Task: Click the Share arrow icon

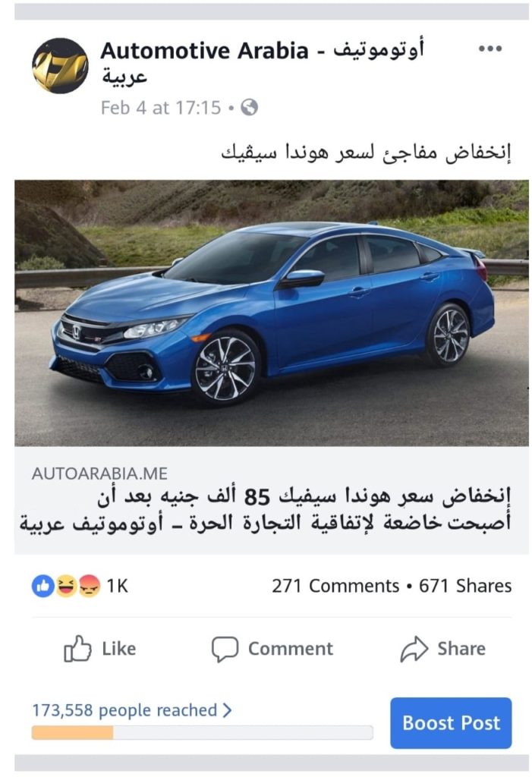Action: pyautogui.click(x=414, y=649)
